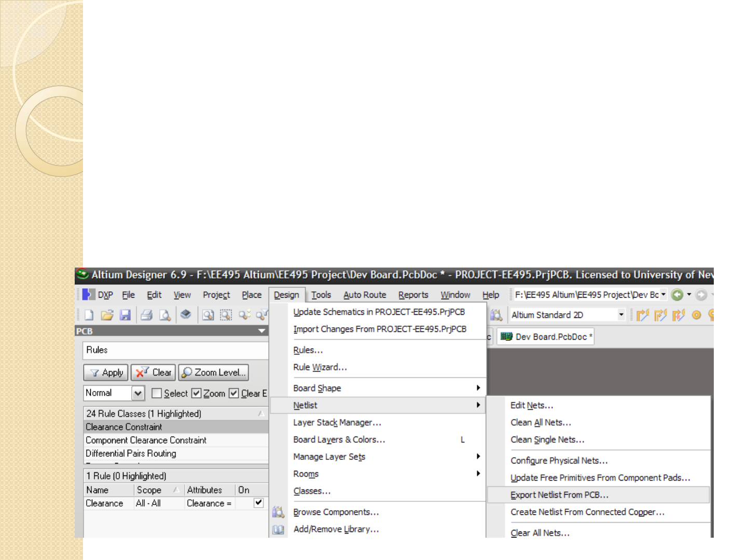747x560 pixels.
Task: Open the Reports menu
Action: click(413, 295)
